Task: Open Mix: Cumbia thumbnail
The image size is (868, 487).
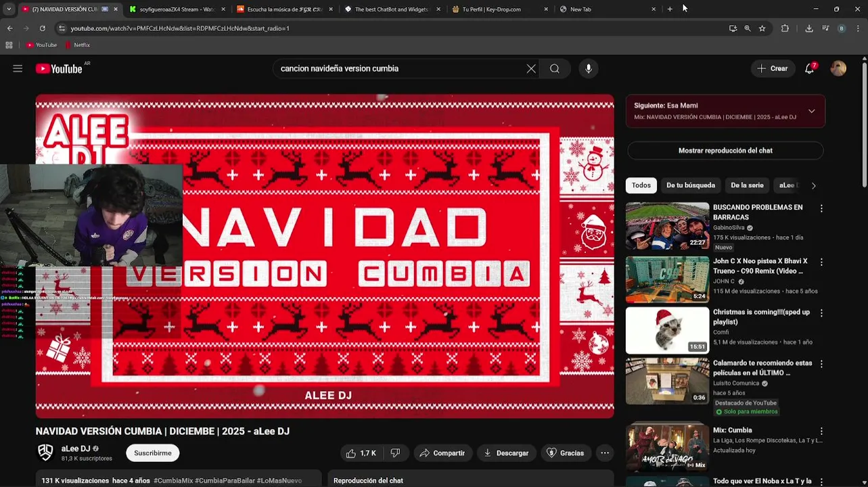Action: point(667,447)
